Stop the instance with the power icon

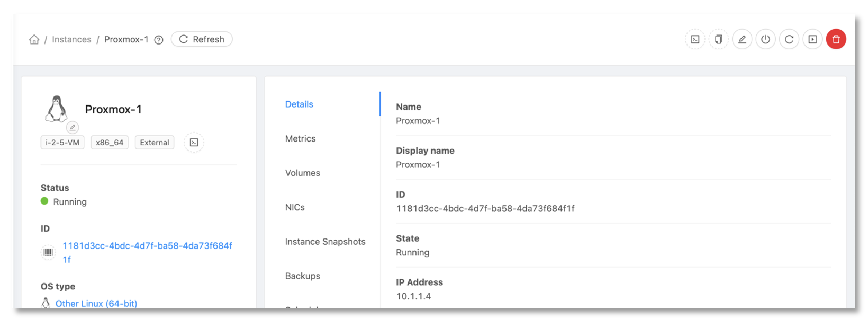pyautogui.click(x=765, y=39)
